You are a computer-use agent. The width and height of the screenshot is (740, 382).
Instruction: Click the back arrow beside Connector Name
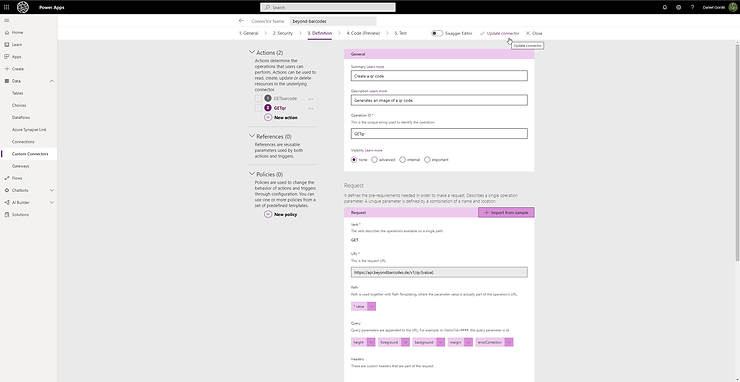(241, 21)
